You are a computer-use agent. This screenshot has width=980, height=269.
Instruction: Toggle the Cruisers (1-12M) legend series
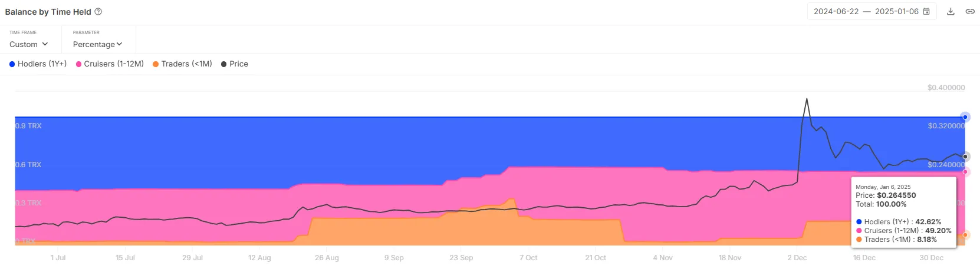[110, 64]
